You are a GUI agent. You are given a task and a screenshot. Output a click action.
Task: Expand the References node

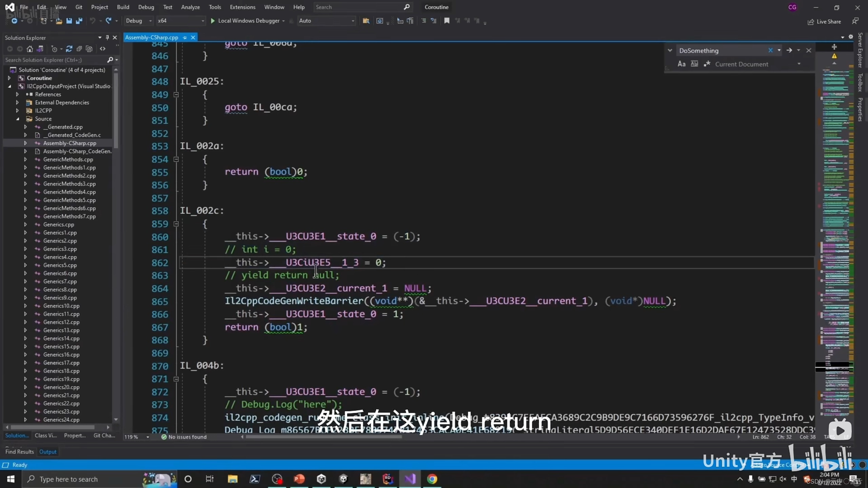pyautogui.click(x=17, y=95)
